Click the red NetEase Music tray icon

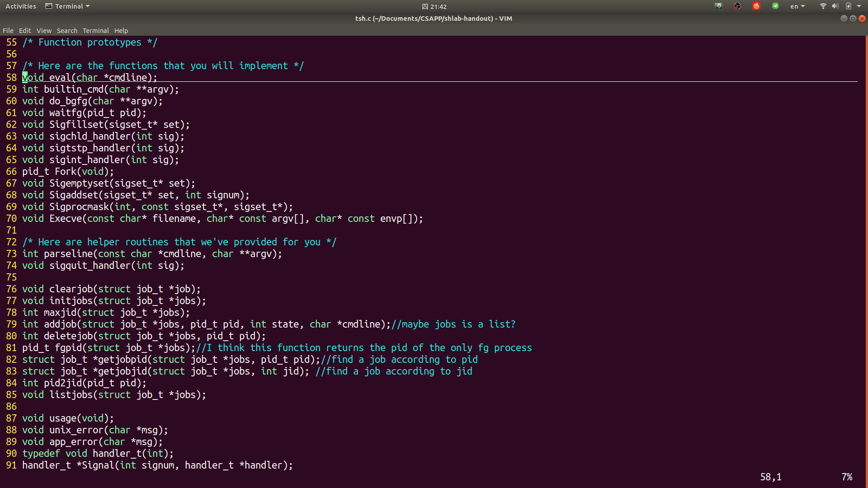click(x=756, y=6)
